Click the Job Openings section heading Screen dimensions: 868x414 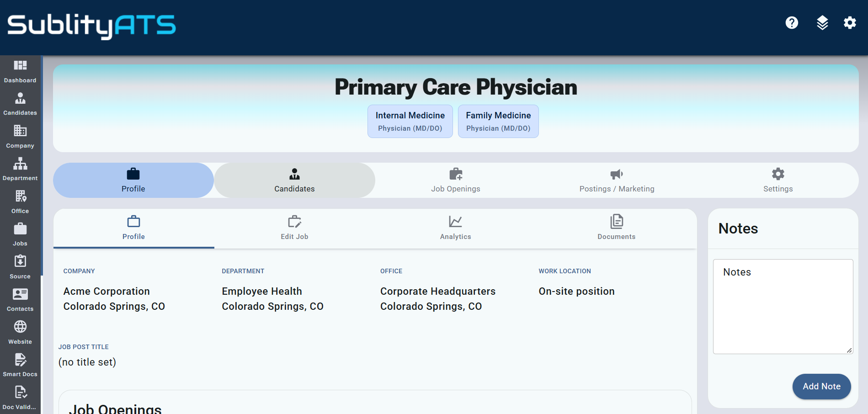[115, 409]
